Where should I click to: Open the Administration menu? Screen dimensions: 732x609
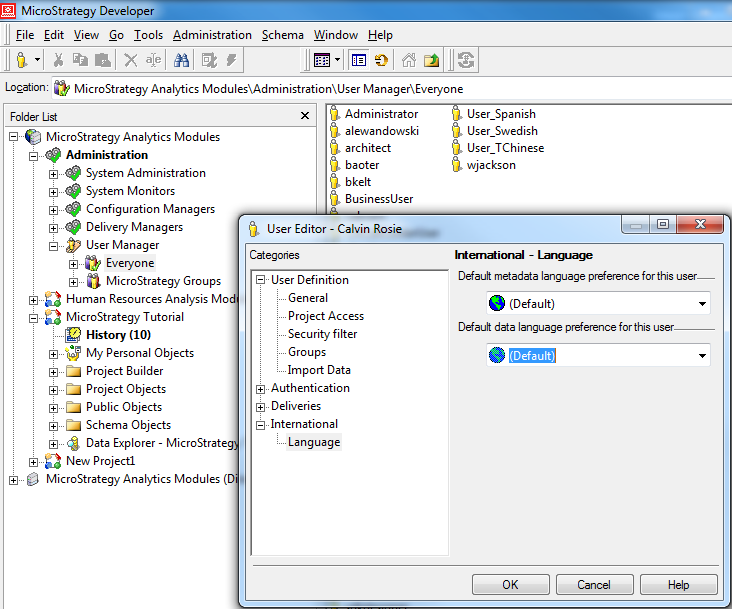[212, 35]
